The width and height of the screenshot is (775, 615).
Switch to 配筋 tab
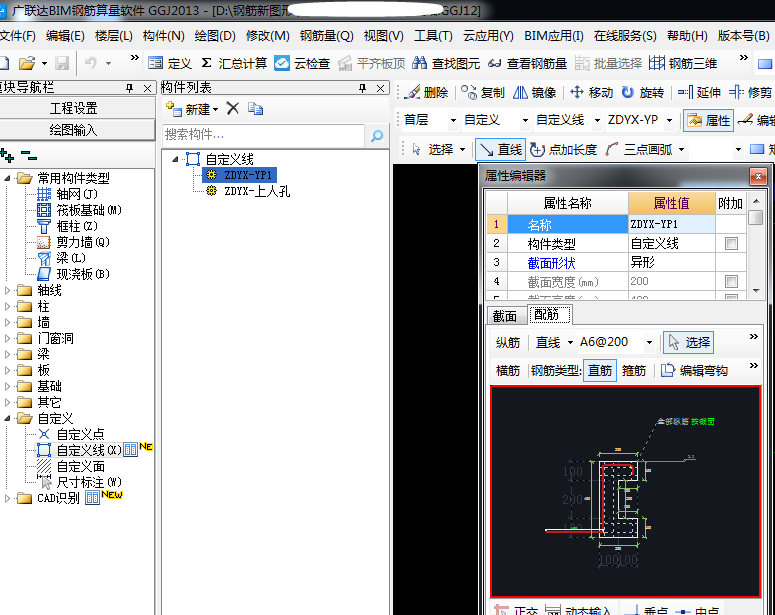click(550, 314)
